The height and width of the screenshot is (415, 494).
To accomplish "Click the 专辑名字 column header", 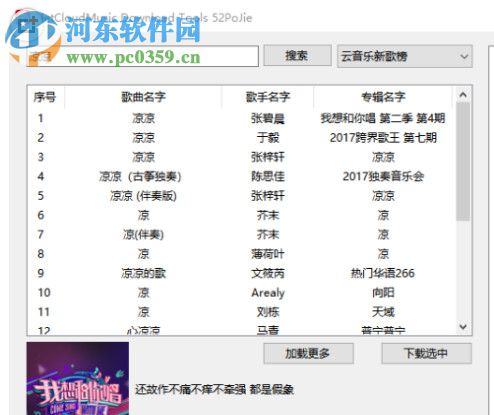I will point(383,97).
